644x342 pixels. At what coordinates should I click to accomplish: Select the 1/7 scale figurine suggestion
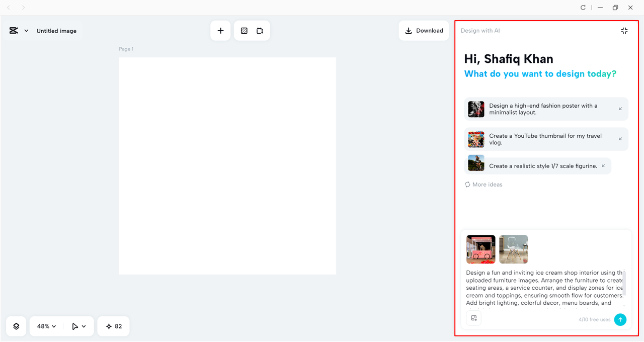(x=537, y=166)
